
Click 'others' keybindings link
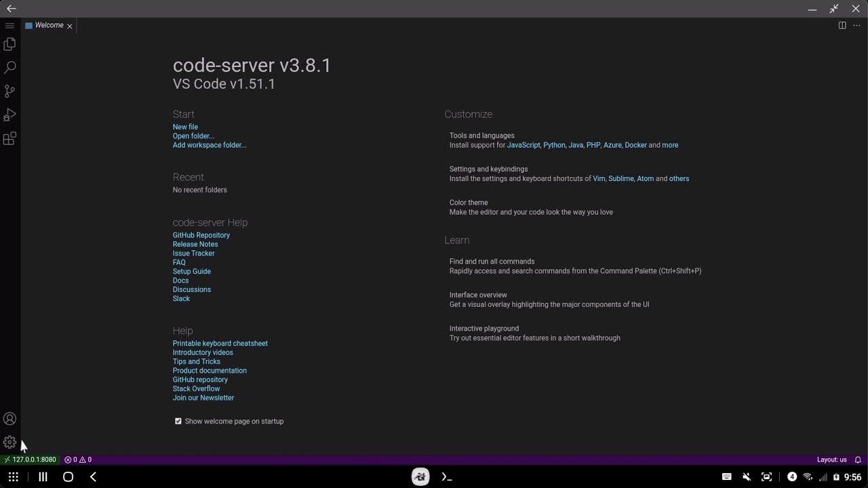point(679,179)
